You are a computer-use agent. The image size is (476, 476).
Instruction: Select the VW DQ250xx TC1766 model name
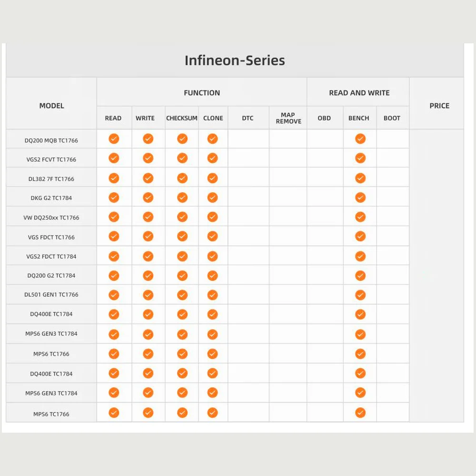point(51,218)
